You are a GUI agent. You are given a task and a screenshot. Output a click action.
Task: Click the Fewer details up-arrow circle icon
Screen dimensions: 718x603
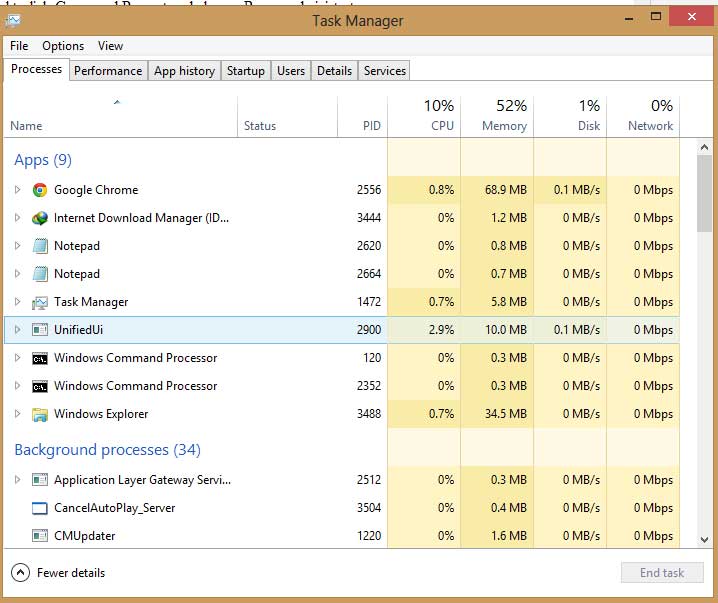pyautogui.click(x=20, y=573)
